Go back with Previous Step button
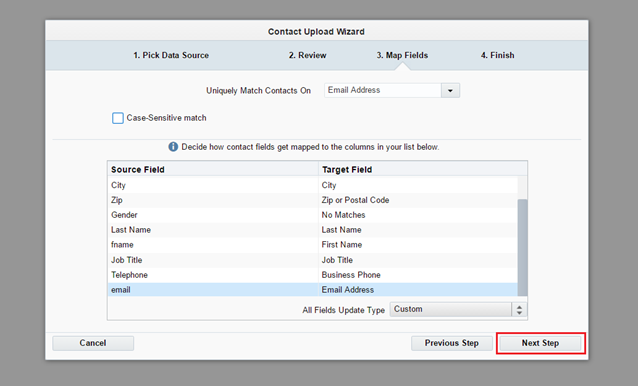This screenshot has height=386, width=638. [452, 343]
